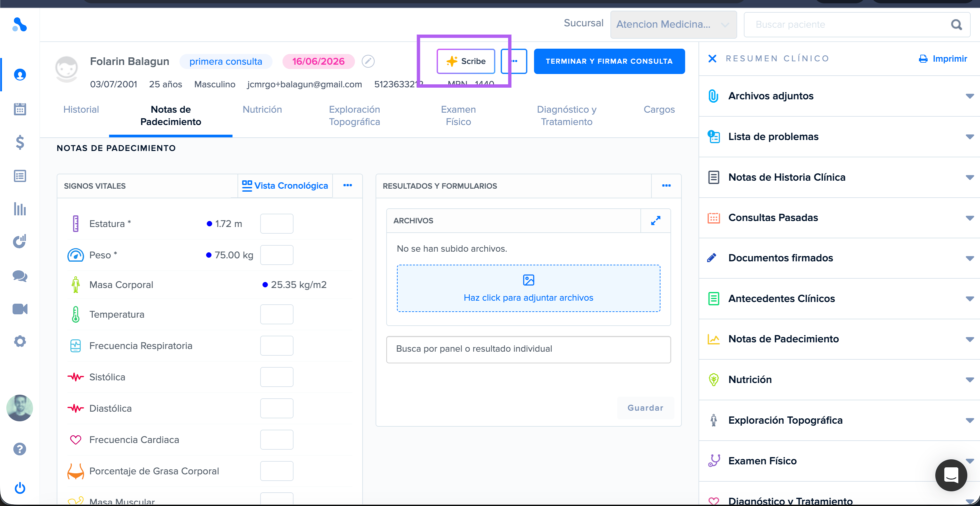Click the Imprimir link
Viewport: 980px width, 506px height.
pos(943,59)
